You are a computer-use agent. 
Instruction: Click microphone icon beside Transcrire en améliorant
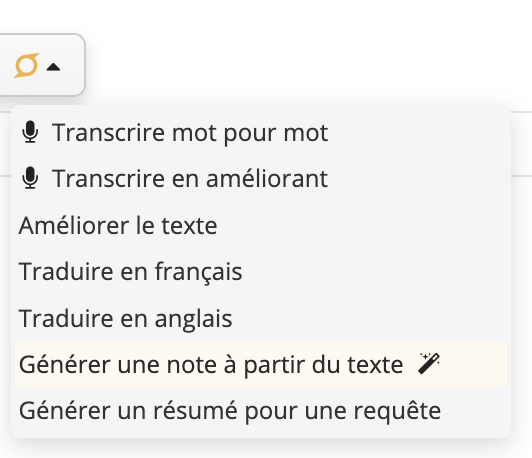pos(30,178)
